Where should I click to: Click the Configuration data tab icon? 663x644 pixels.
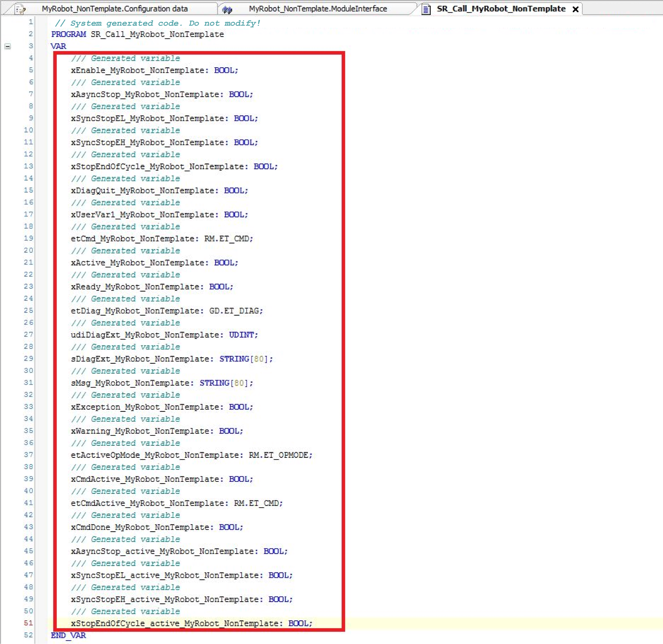(x=20, y=9)
